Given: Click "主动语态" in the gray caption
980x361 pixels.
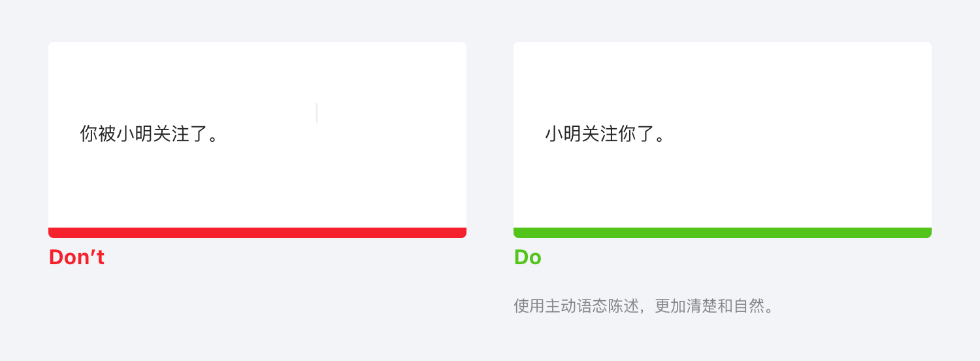Looking at the screenshot, I should [576, 306].
